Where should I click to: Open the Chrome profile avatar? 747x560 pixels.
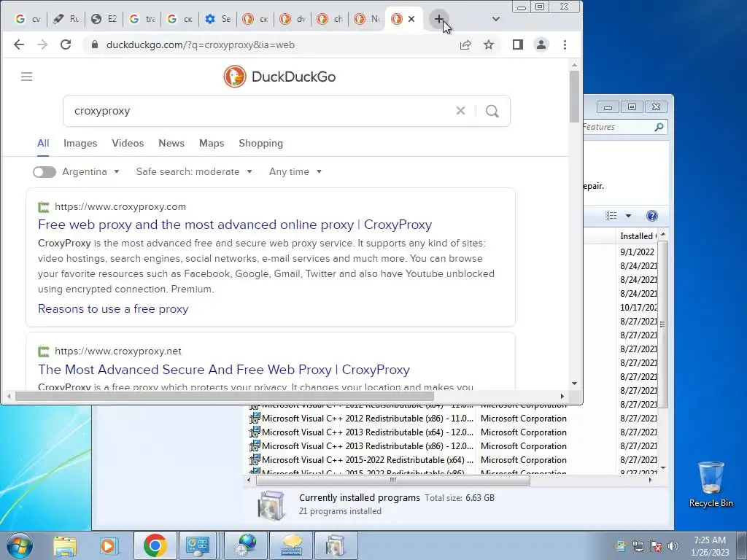[541, 44]
